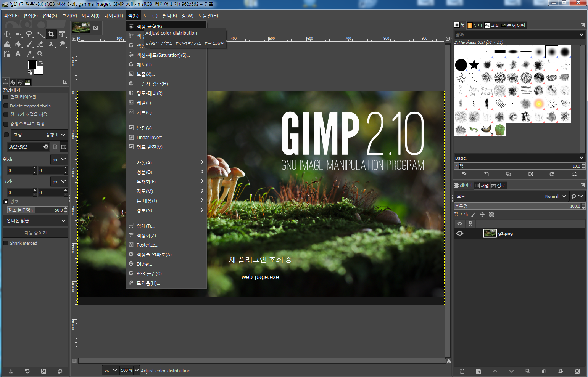Viewport: 588px width, 377px height.
Task: Select the Text tool
Action: 18,54
